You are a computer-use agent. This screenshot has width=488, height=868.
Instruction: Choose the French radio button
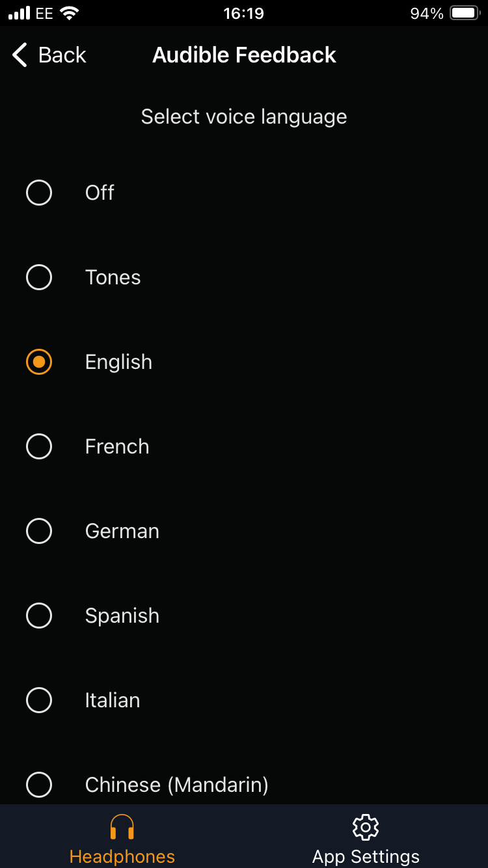[39, 446]
